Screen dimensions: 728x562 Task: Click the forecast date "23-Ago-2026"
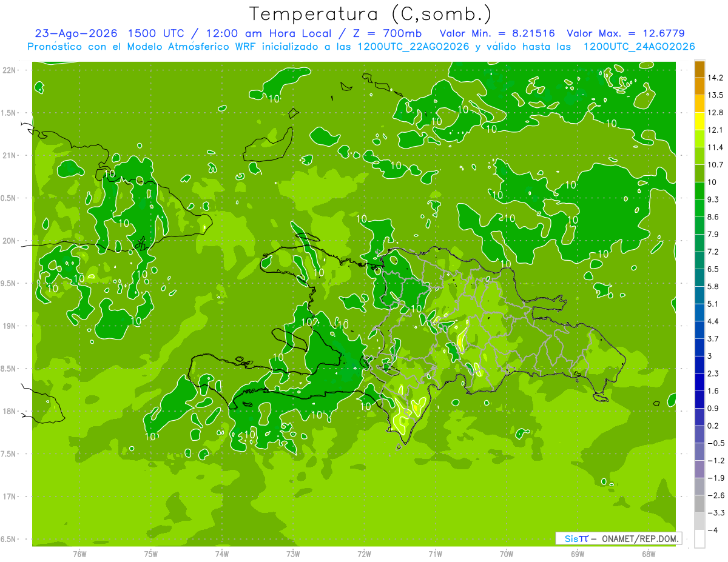coord(76,33)
